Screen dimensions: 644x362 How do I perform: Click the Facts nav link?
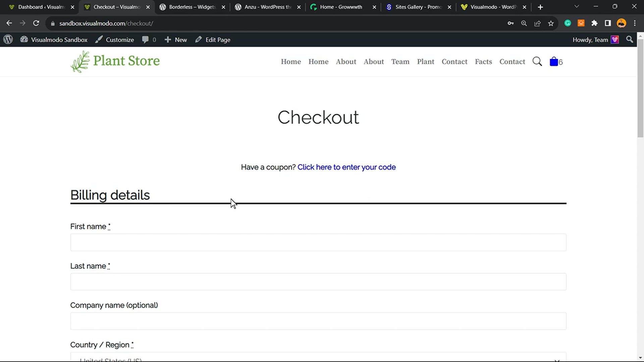(x=483, y=62)
